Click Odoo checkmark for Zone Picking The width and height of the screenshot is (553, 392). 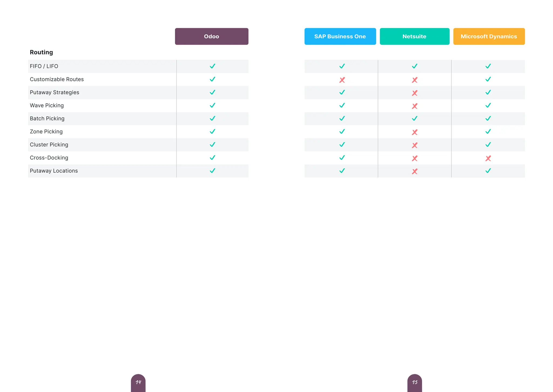pyautogui.click(x=213, y=131)
